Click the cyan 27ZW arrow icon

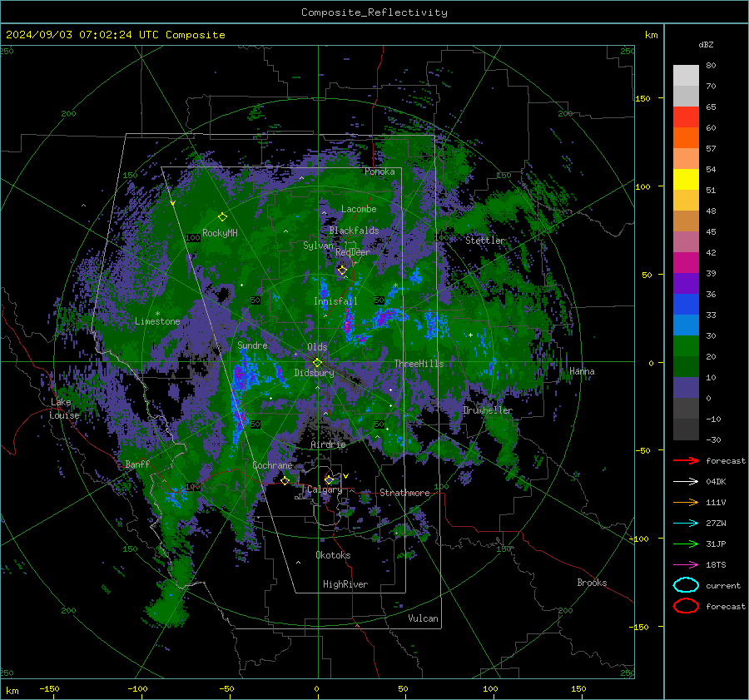pyautogui.click(x=686, y=524)
